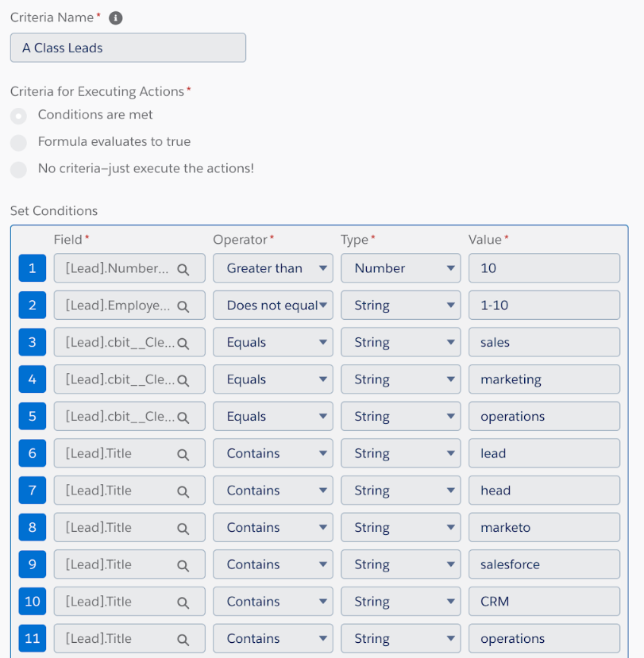Open the String type dropdown in row 8
Viewport: 644px width, 658px height.
(400, 527)
